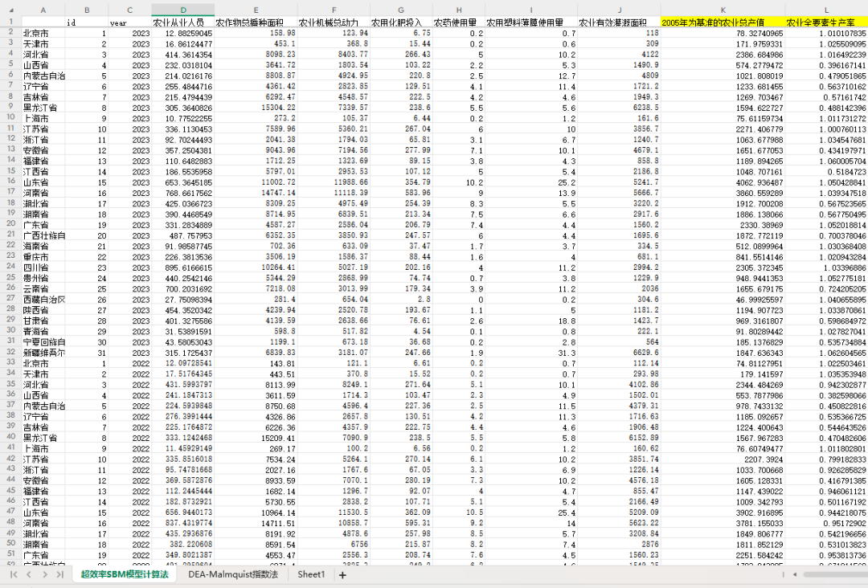This screenshot has width=868, height=588.
Task: Open the 超效率SBM模型计算法 sheet tab
Action: (x=125, y=574)
